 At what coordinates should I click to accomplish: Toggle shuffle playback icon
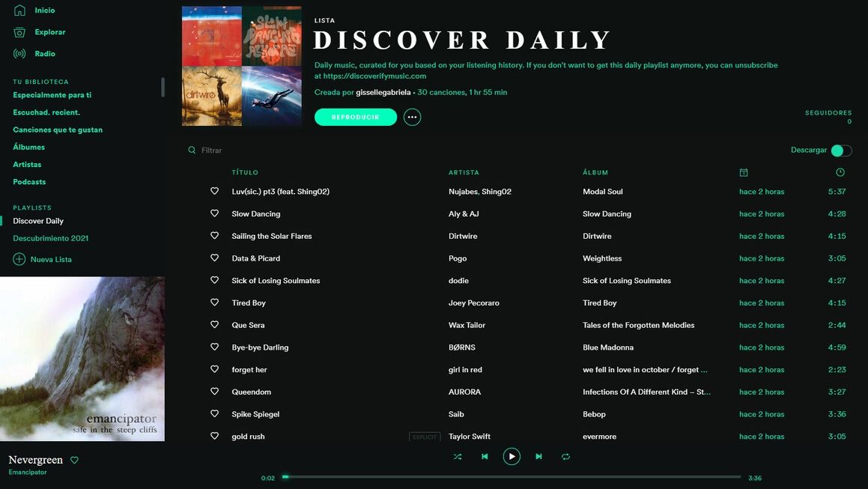tap(458, 457)
